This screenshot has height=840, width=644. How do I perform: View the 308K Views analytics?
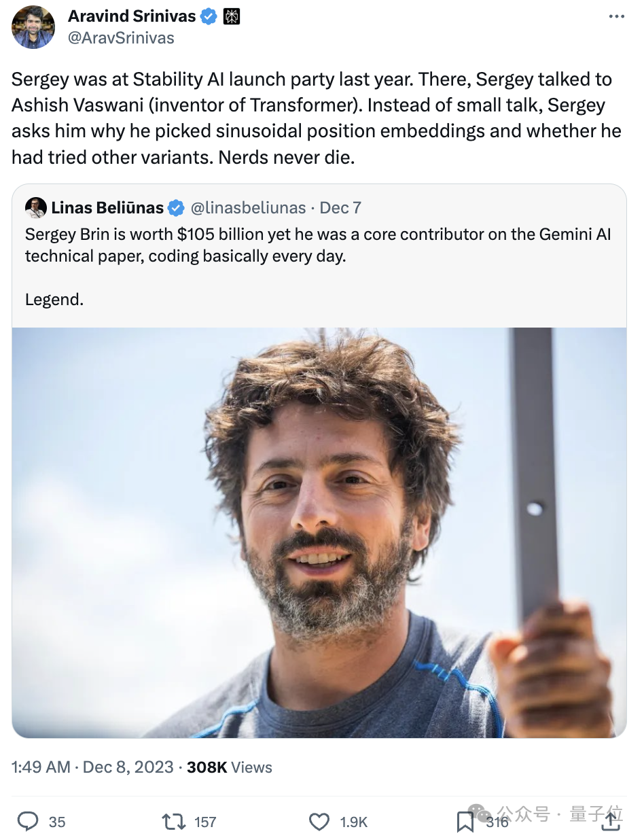tap(230, 767)
